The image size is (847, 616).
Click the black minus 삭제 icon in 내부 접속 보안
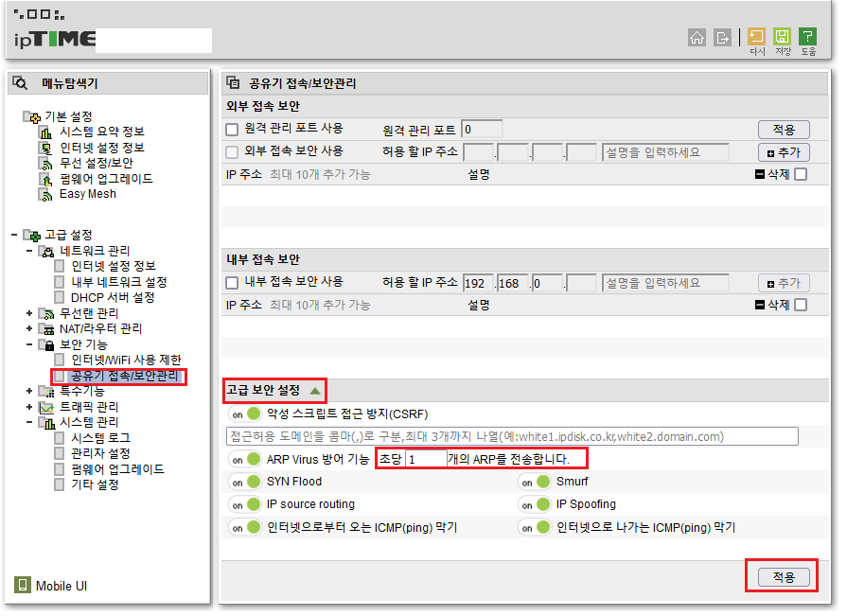[760, 305]
